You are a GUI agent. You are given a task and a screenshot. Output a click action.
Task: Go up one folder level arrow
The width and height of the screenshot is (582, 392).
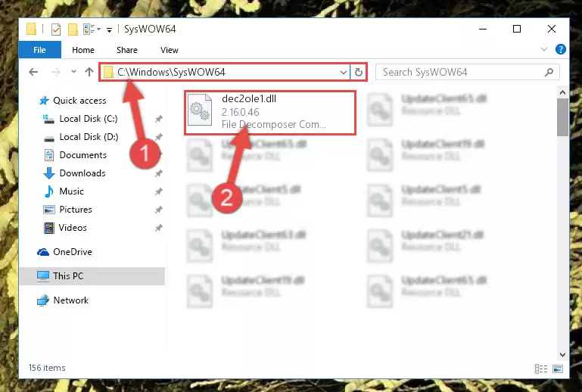click(89, 72)
